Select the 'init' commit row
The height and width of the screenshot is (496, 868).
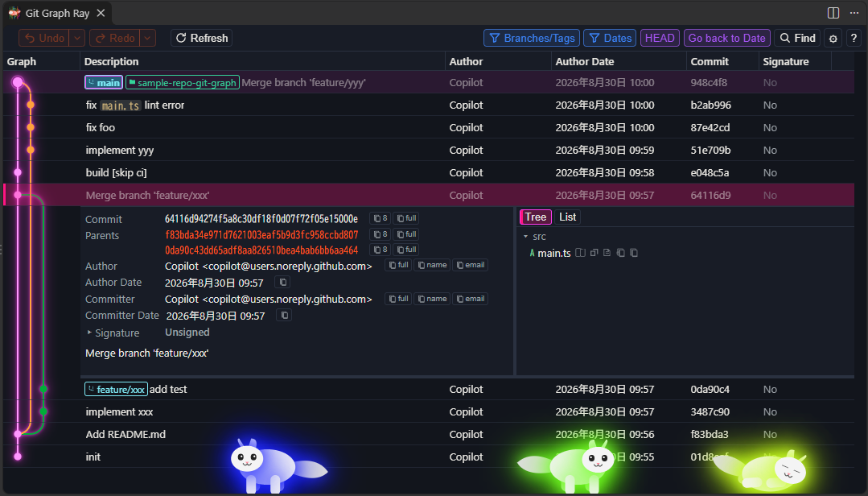point(429,457)
